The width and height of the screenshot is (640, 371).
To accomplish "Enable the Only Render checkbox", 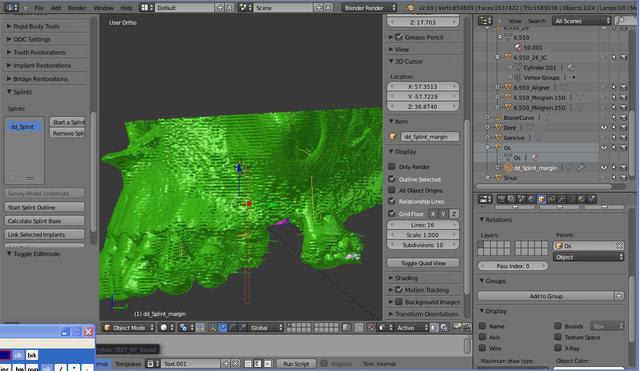I will [x=392, y=166].
